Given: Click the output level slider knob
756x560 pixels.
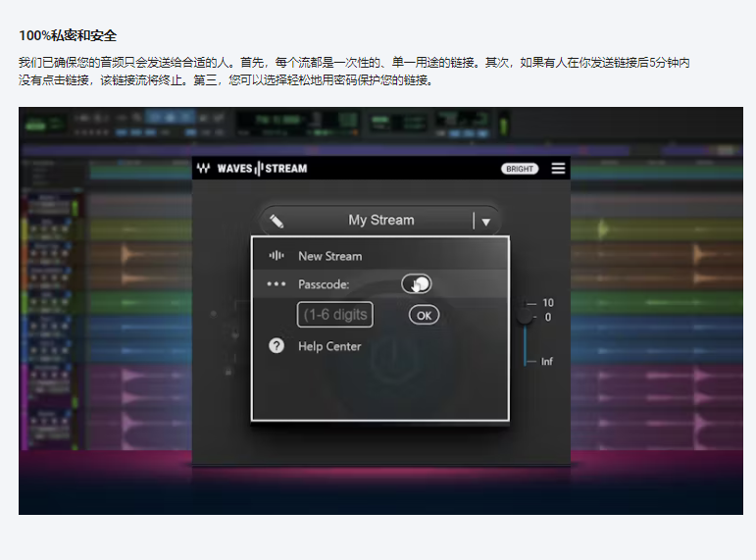Looking at the screenshot, I should [525, 317].
